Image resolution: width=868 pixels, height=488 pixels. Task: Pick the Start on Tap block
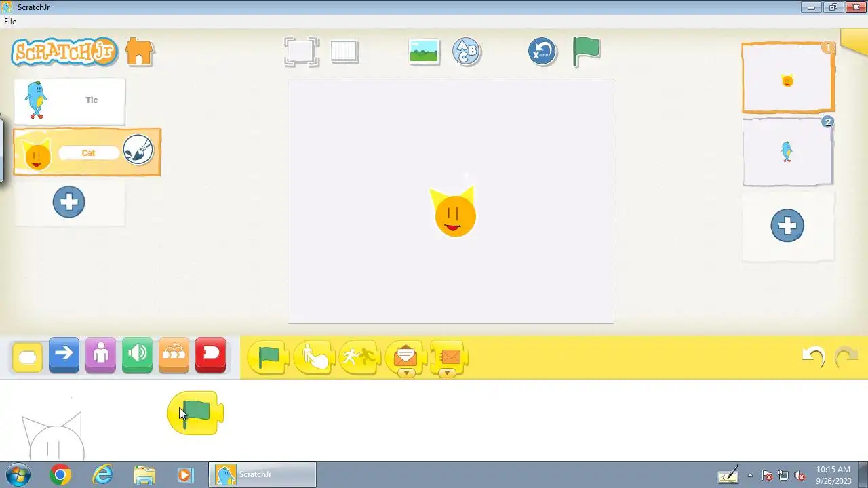point(315,357)
